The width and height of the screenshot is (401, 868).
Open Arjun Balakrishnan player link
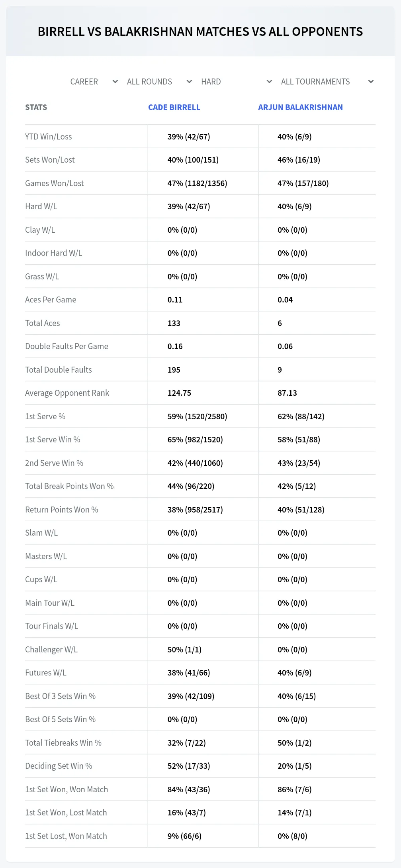300,107
